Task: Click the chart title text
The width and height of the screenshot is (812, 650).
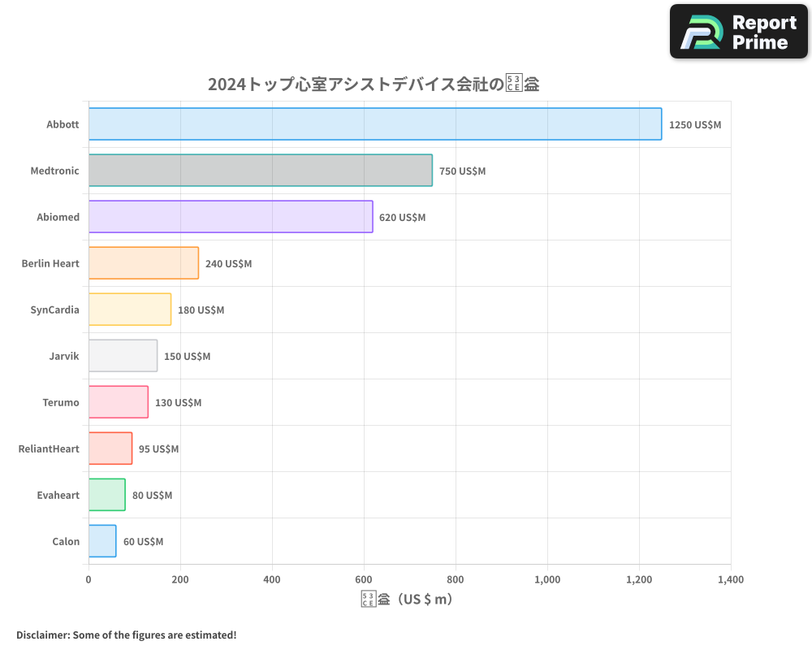Action: tap(374, 84)
